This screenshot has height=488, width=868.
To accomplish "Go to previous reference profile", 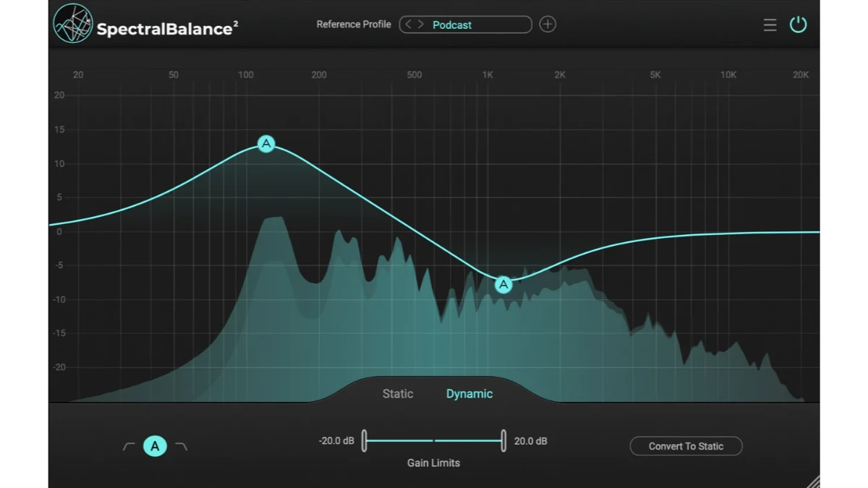I will [409, 25].
